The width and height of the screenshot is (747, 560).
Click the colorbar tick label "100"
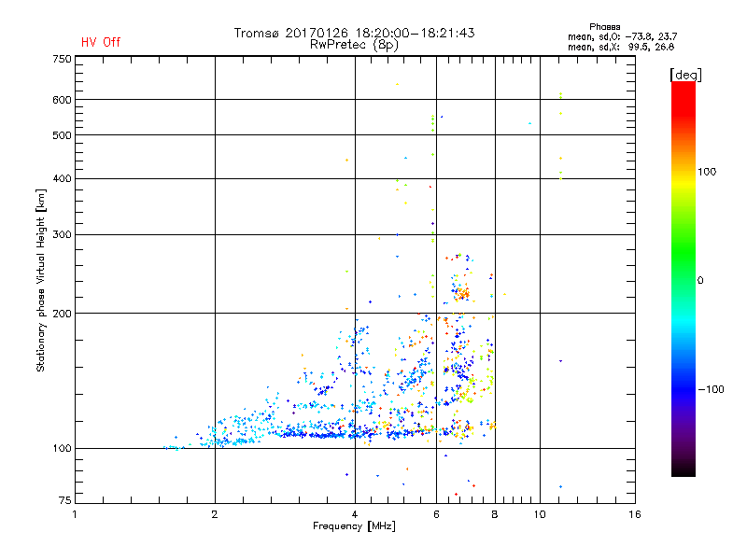pos(707,172)
